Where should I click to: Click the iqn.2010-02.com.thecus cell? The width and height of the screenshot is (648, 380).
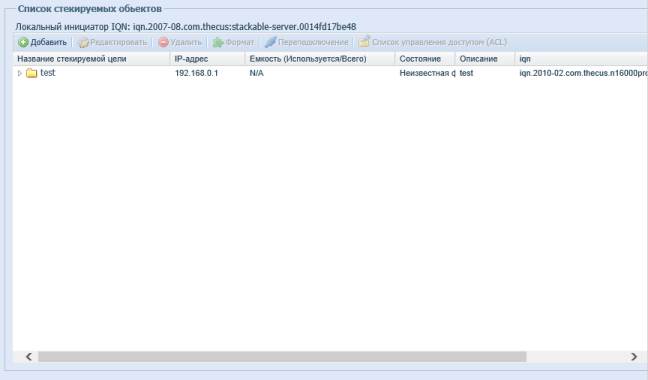pyautogui.click(x=583, y=73)
